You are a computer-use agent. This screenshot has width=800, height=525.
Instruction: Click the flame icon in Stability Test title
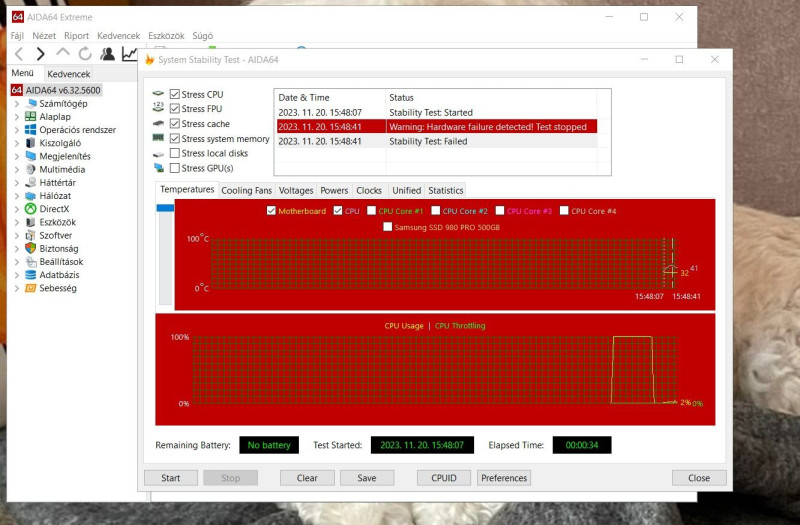tap(149, 60)
